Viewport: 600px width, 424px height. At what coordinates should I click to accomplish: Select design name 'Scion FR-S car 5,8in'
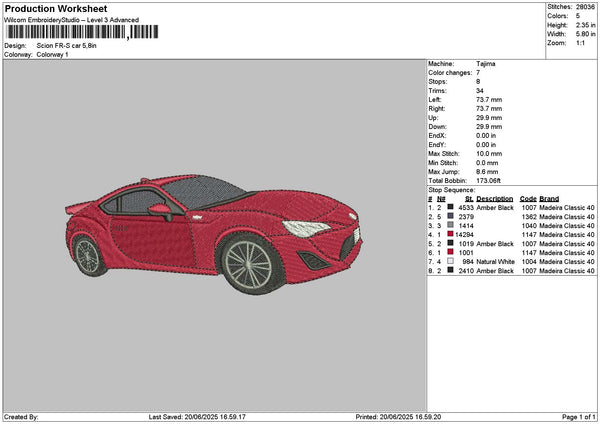point(67,46)
